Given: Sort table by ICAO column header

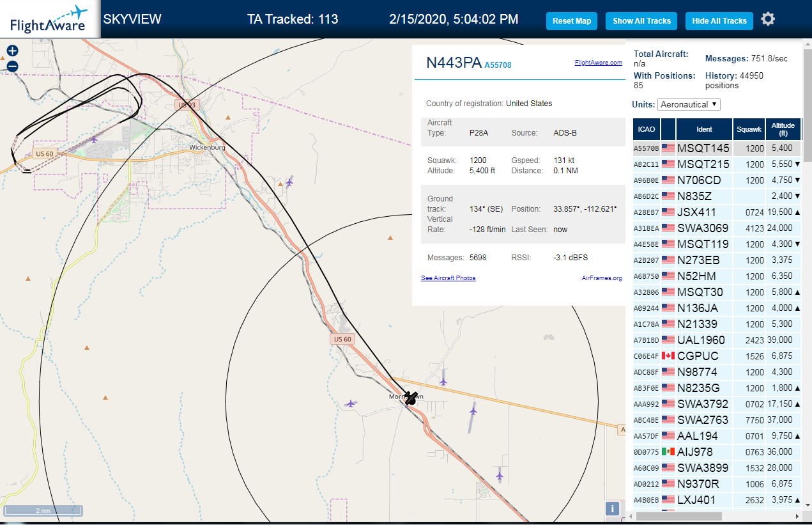Looking at the screenshot, I should click(x=647, y=129).
